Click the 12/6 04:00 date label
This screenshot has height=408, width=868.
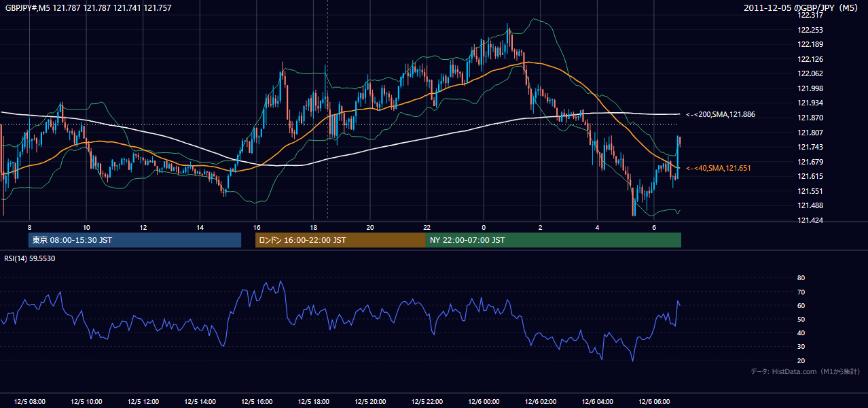[x=598, y=402]
